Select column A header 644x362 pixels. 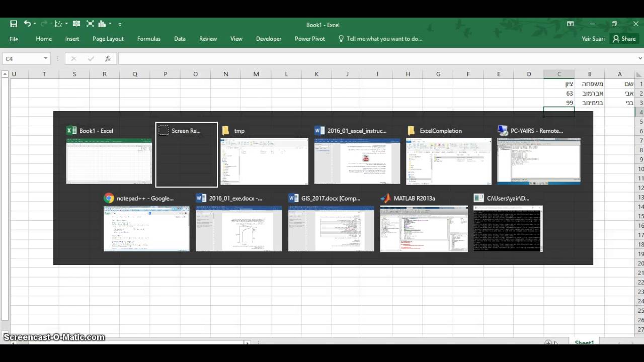(x=620, y=74)
